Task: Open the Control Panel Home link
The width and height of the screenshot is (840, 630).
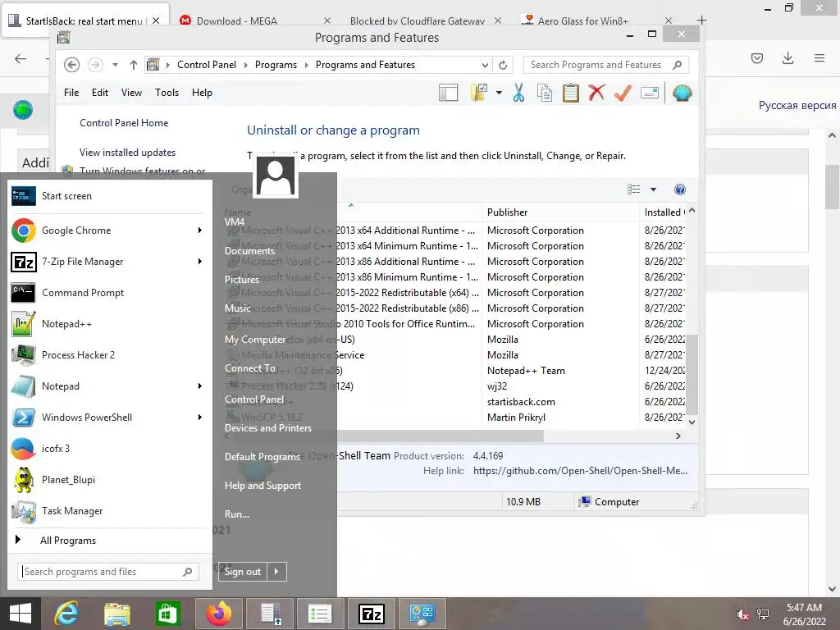Action: click(124, 123)
